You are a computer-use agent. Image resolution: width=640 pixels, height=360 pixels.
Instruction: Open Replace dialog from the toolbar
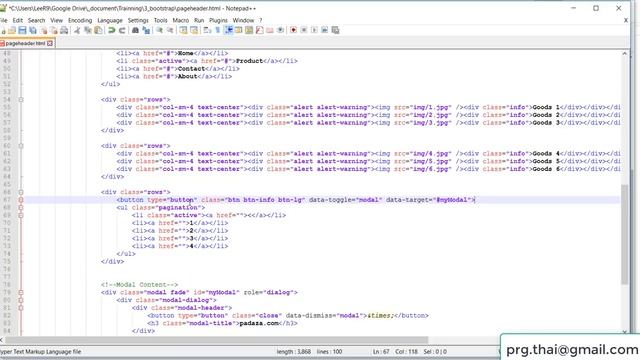(x=146, y=30)
